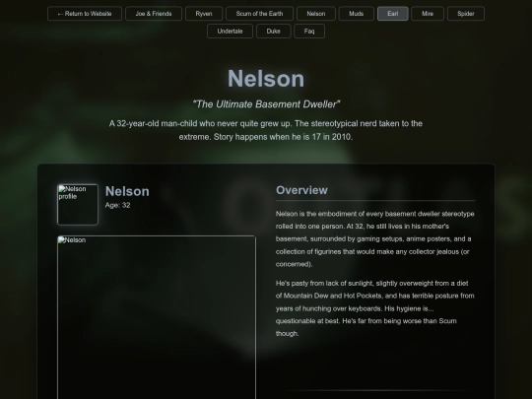Image resolution: width=532 pixels, height=399 pixels.
Task: Click the Nelson name beside profile picture
Action: 127,191
